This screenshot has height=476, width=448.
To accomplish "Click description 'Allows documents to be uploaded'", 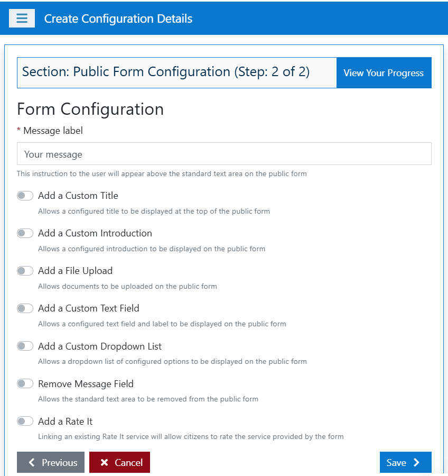I will tap(127, 286).
